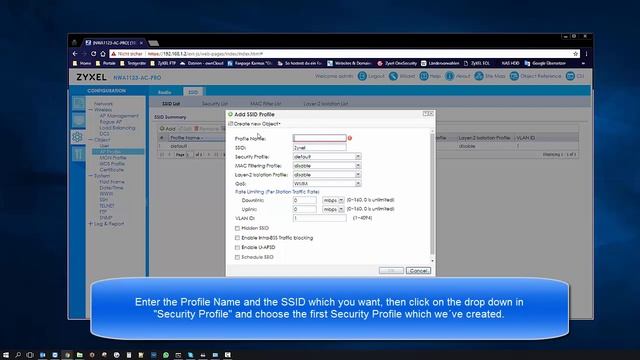
Task: Open the Object Reference icon
Action: click(514, 76)
